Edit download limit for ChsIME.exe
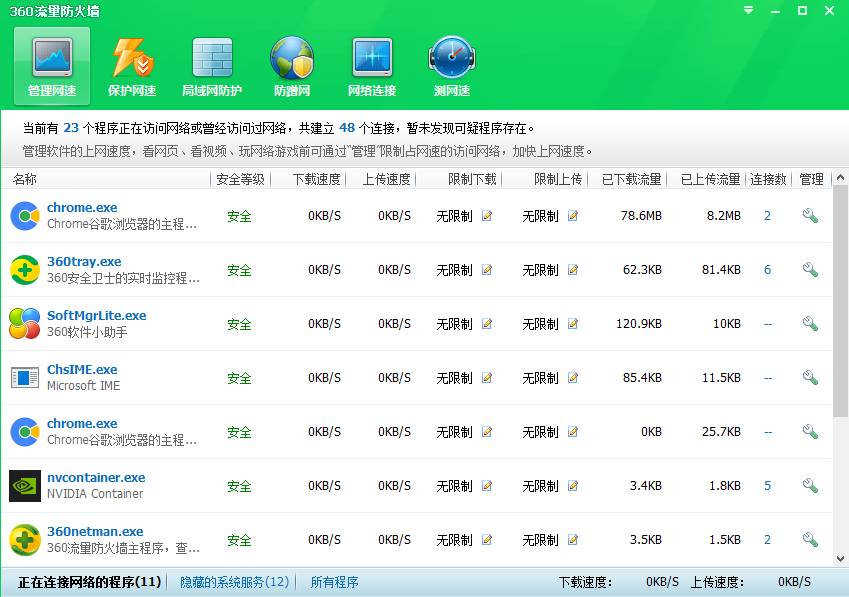This screenshot has height=597, width=849. click(x=487, y=378)
